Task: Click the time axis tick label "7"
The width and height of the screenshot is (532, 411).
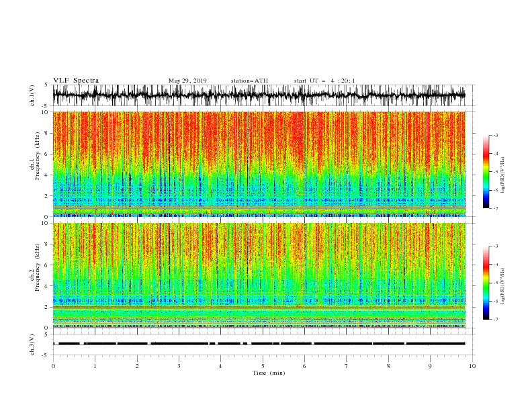Action: pos(347,366)
